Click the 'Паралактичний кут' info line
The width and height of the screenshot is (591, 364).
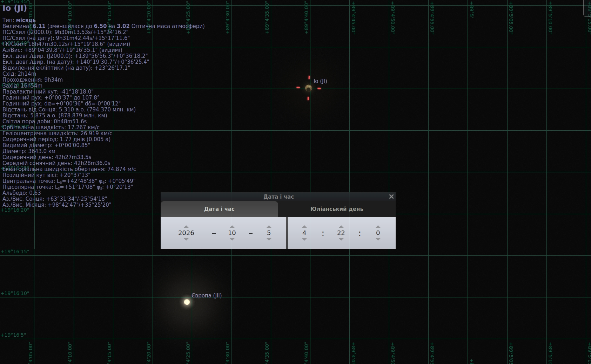click(48, 92)
